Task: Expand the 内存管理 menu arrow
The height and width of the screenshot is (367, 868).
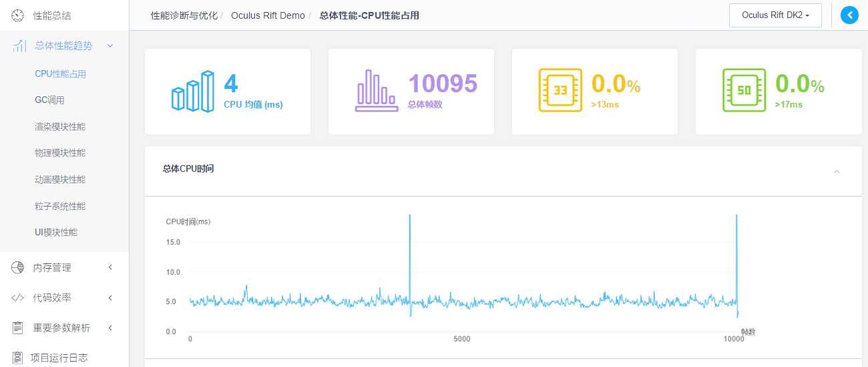Action: 110,267
